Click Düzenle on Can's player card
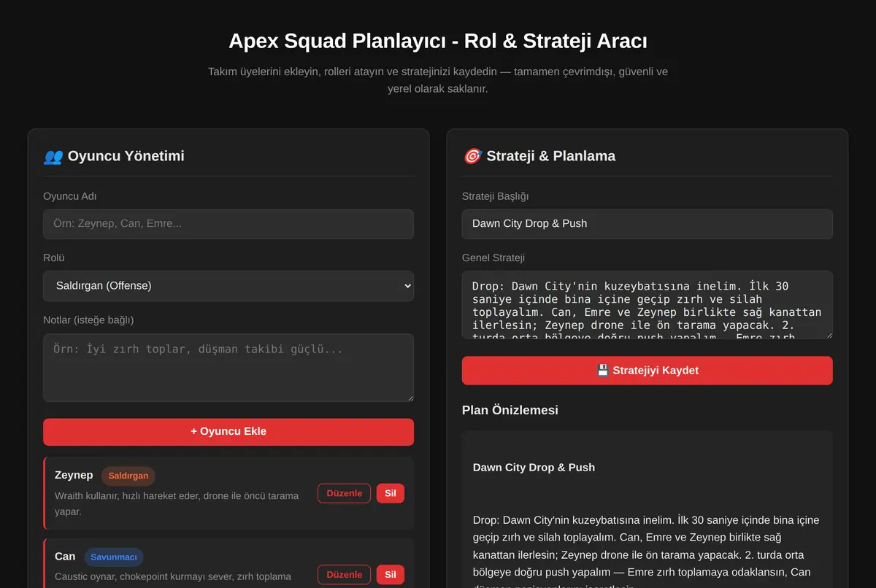The image size is (876, 588). (x=344, y=575)
